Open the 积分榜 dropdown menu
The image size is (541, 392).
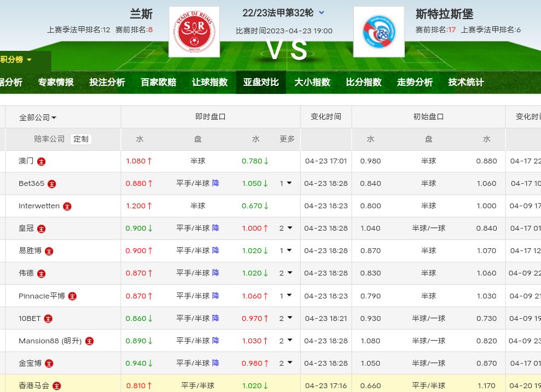point(16,60)
